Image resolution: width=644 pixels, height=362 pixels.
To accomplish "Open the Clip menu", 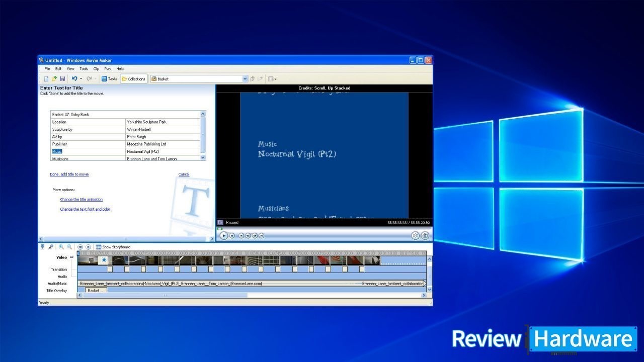I will (x=96, y=69).
